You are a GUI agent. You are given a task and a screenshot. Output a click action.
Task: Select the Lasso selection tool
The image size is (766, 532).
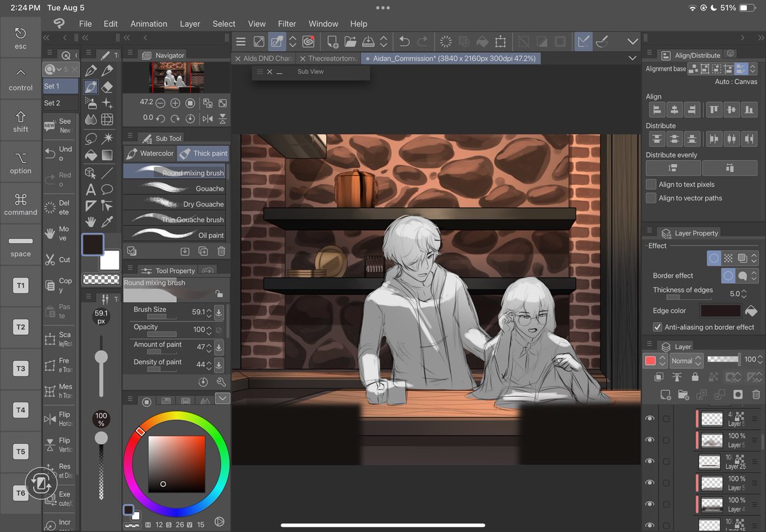click(91, 138)
